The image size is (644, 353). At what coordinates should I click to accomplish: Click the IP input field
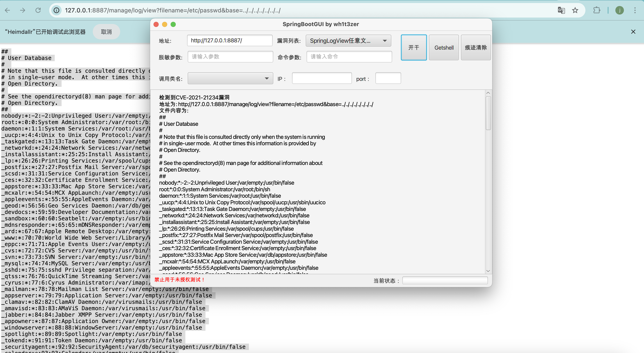coord(322,79)
